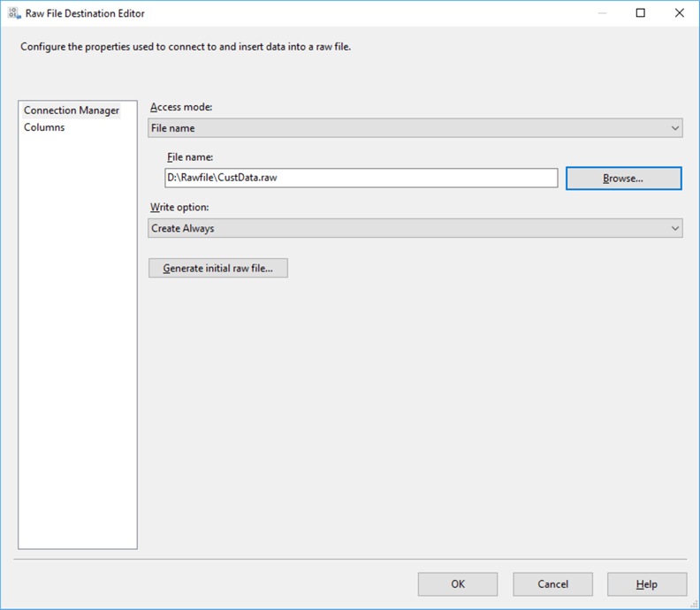Maximize the editor window
The image size is (700, 610).
(x=641, y=13)
